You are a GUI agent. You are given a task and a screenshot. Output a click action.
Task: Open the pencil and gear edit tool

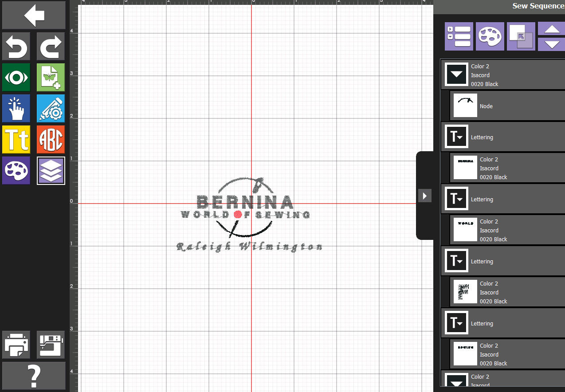(51, 108)
